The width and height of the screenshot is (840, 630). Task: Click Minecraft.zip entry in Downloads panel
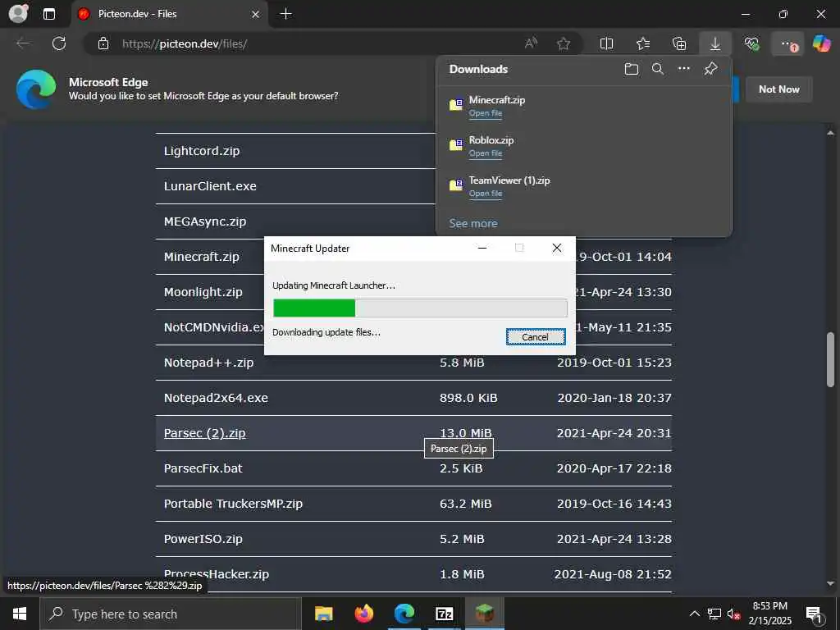tap(496, 99)
